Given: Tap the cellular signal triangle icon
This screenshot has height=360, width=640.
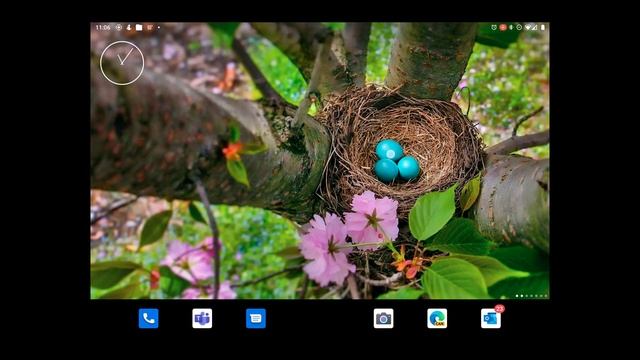Looking at the screenshot, I should [534, 27].
